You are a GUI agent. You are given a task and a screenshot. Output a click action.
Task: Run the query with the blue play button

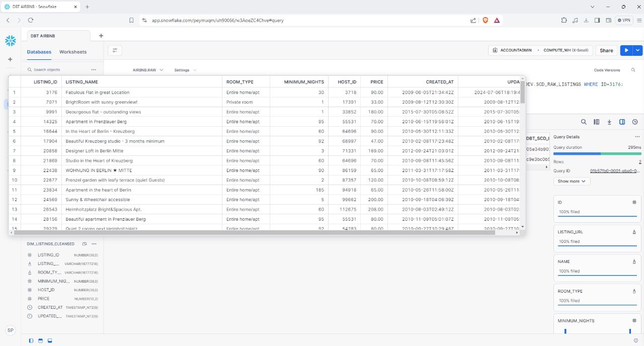pyautogui.click(x=626, y=50)
